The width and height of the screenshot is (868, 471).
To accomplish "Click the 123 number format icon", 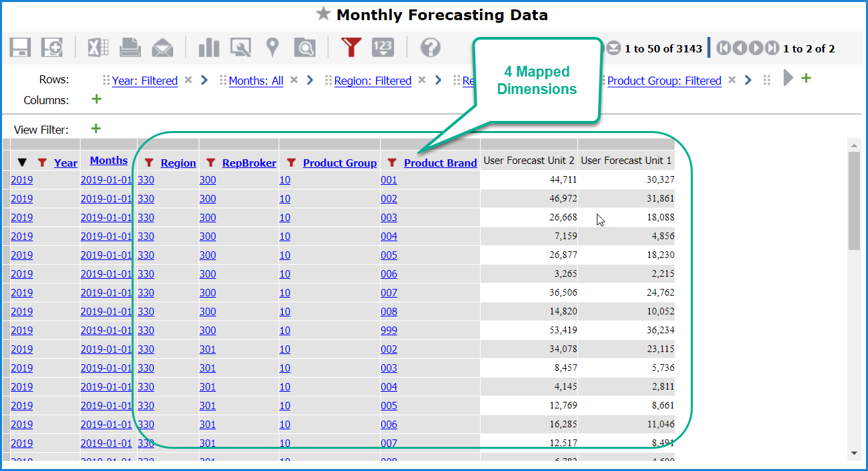I will coord(383,47).
